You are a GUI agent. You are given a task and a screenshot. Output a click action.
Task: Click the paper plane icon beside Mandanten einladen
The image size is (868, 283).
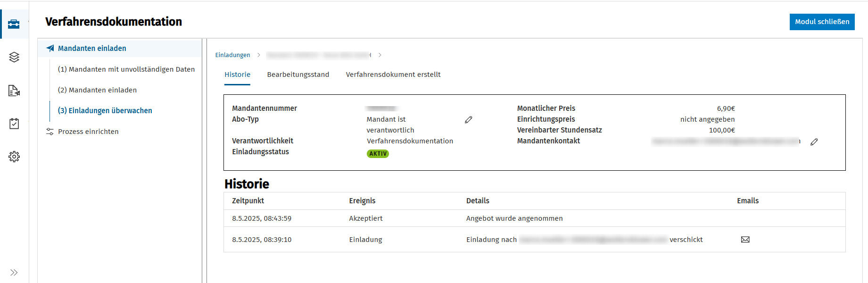point(50,48)
